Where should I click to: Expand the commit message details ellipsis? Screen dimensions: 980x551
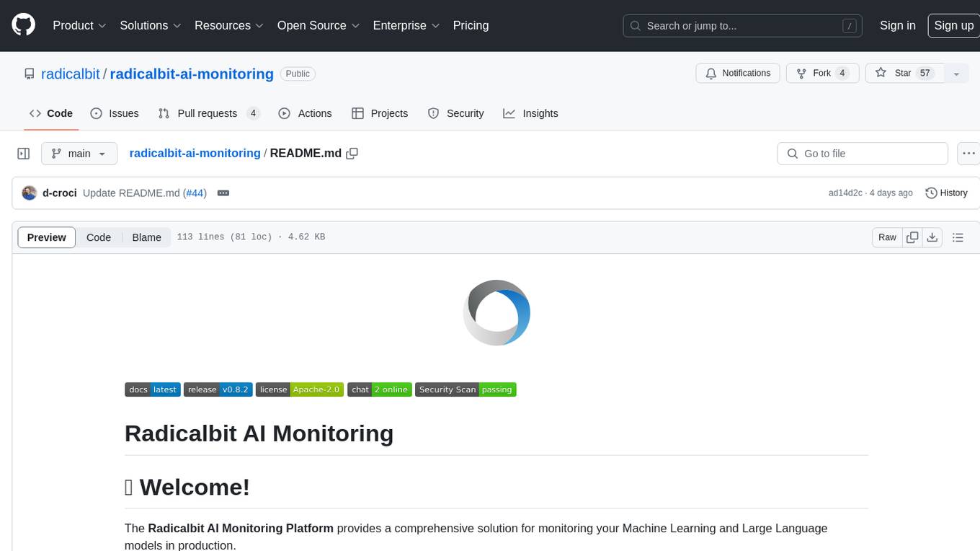click(x=223, y=193)
